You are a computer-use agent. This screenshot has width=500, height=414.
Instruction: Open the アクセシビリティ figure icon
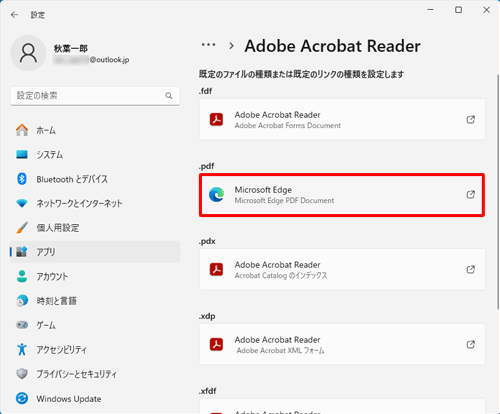tap(22, 349)
